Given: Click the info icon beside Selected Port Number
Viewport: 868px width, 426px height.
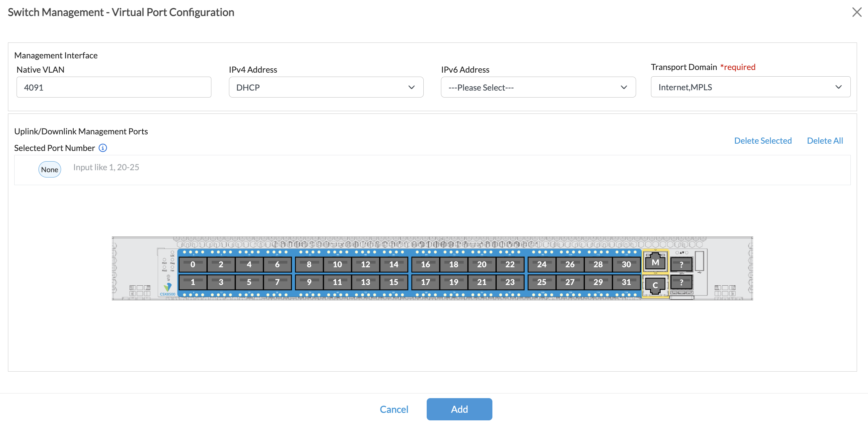Looking at the screenshot, I should tap(103, 148).
